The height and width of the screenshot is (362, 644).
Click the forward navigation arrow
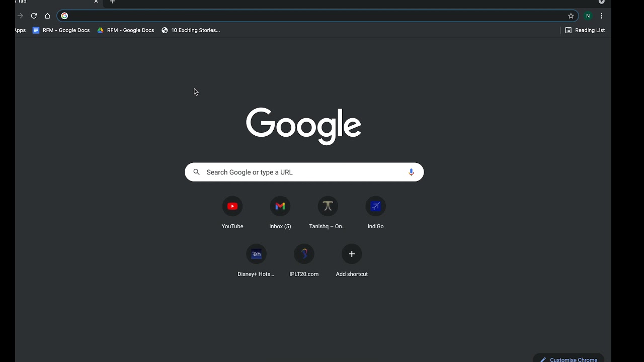20,16
